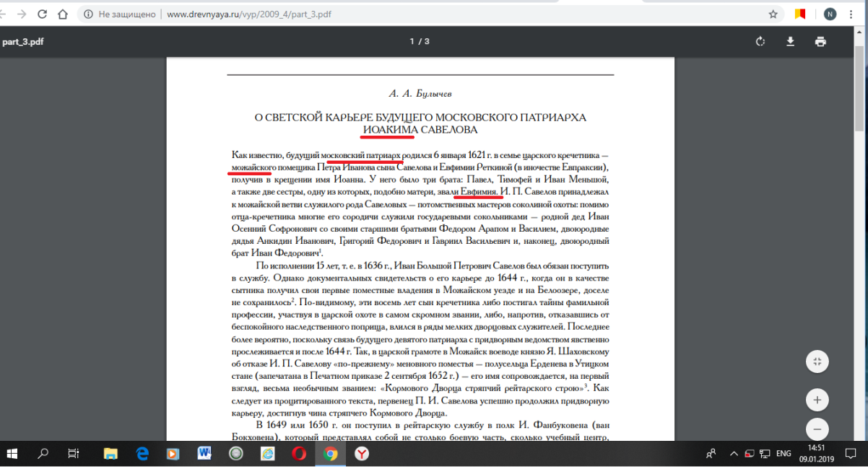Launch Yandex Browser from taskbar
This screenshot has width=868, height=469.
362,454
